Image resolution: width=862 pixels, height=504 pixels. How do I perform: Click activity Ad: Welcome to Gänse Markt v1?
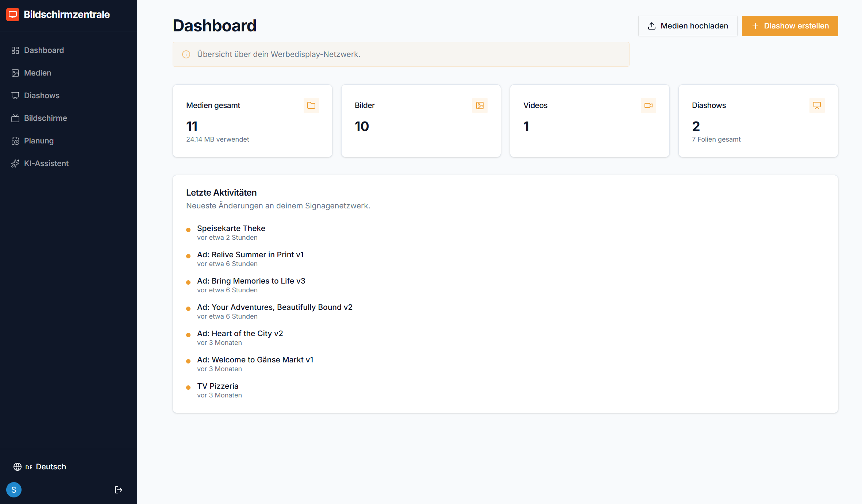[255, 360]
